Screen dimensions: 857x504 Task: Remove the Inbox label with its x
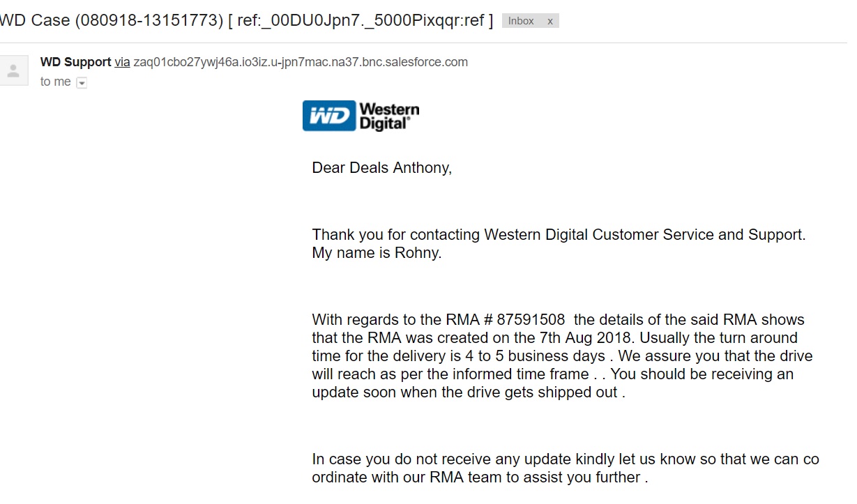pos(549,22)
